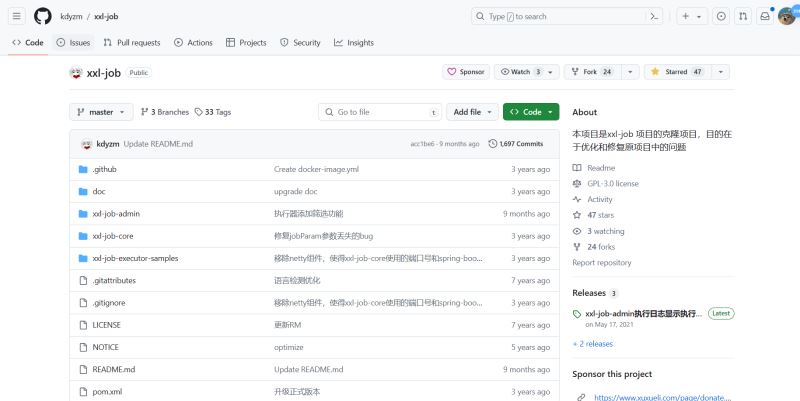
Task: Open the .gitattributes file
Action: pos(114,281)
